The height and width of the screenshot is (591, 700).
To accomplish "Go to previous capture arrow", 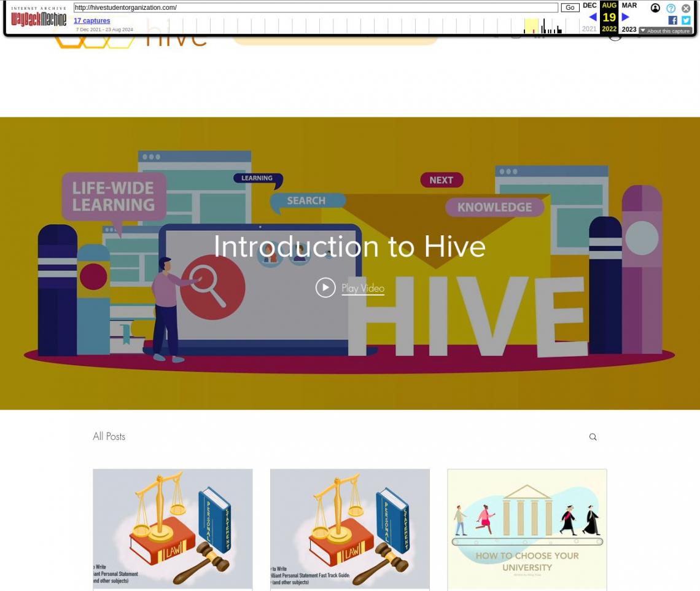I will click(x=592, y=17).
